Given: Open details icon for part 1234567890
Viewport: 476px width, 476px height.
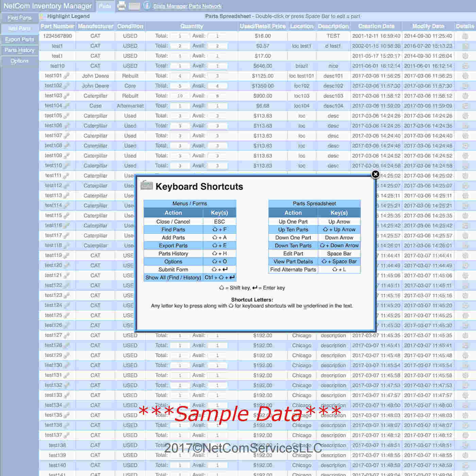Looking at the screenshot, I should pos(465,36).
